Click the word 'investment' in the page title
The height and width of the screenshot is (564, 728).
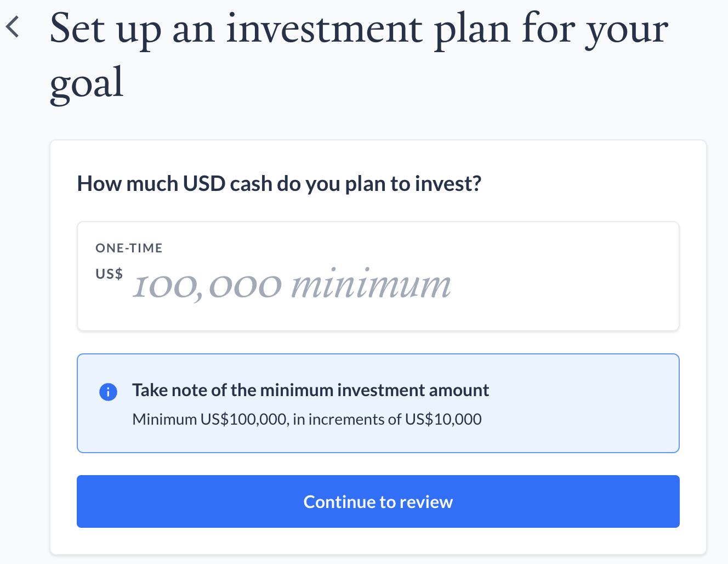click(325, 30)
